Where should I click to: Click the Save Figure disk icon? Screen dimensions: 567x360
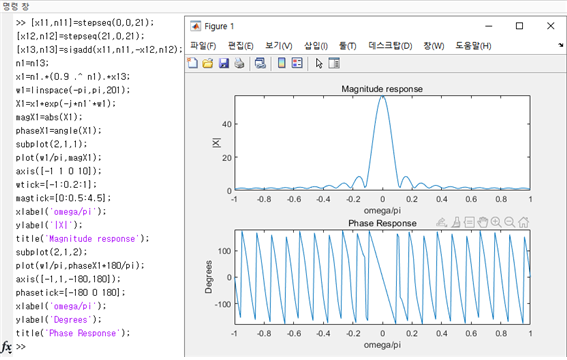(224, 63)
